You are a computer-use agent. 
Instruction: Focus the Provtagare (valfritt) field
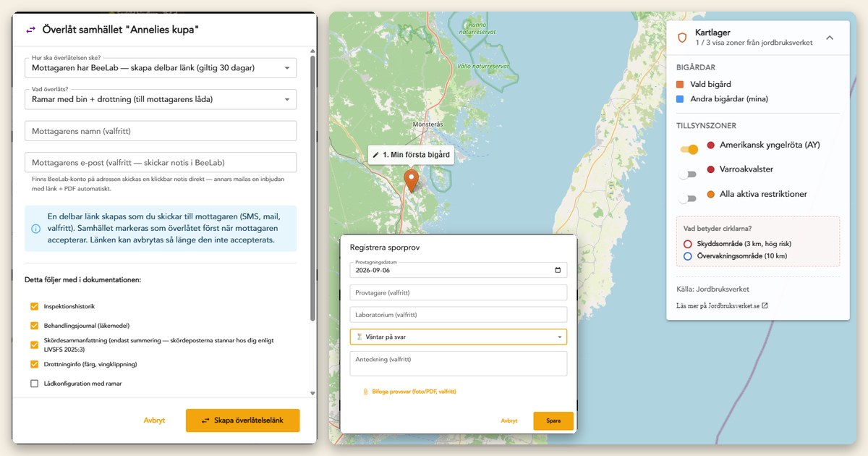click(459, 292)
